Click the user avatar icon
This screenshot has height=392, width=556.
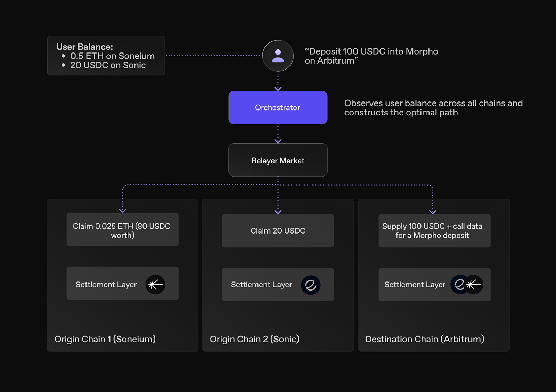click(278, 56)
